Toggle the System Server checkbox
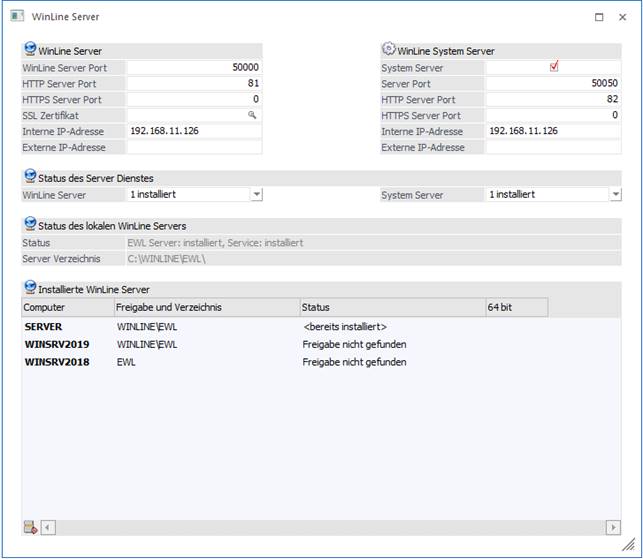 pyautogui.click(x=554, y=67)
